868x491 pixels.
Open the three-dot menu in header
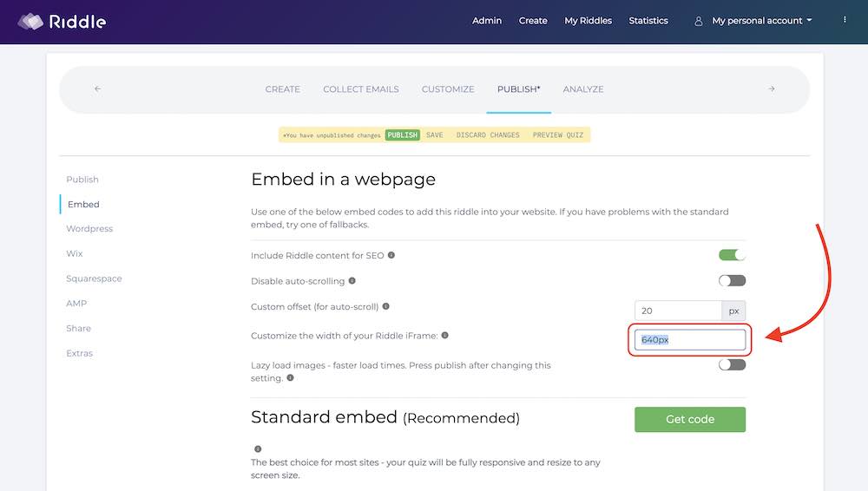tap(845, 20)
